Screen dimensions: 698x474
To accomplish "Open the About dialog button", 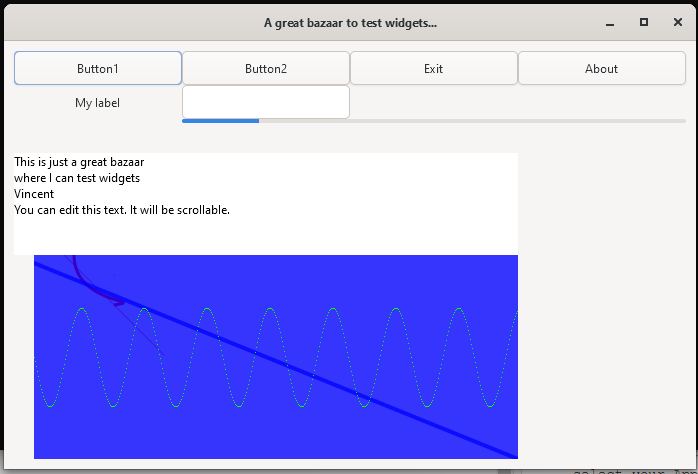I will coord(601,68).
